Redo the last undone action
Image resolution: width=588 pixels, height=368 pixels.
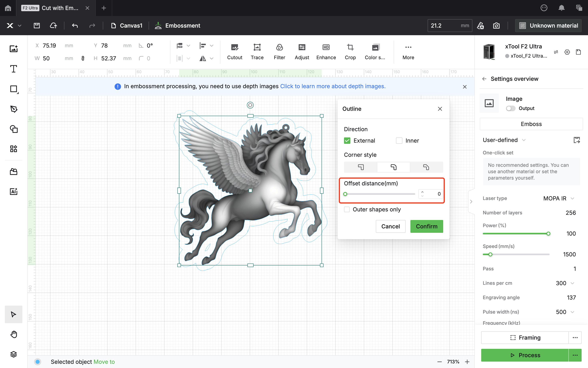coord(92,26)
